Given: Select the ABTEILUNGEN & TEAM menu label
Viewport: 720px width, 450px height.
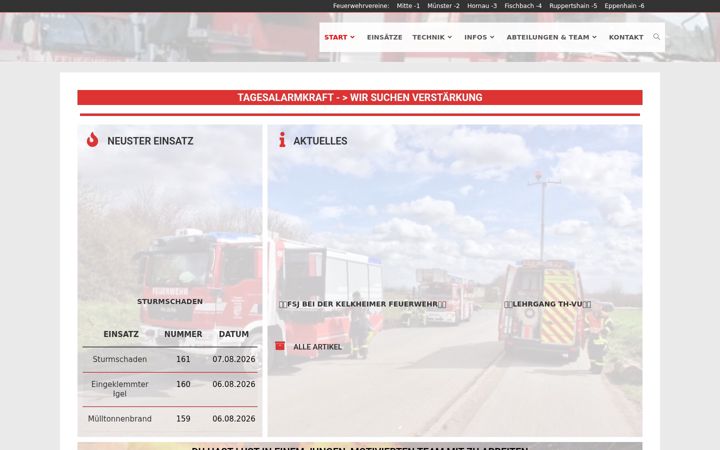Looking at the screenshot, I should pyautogui.click(x=548, y=37).
